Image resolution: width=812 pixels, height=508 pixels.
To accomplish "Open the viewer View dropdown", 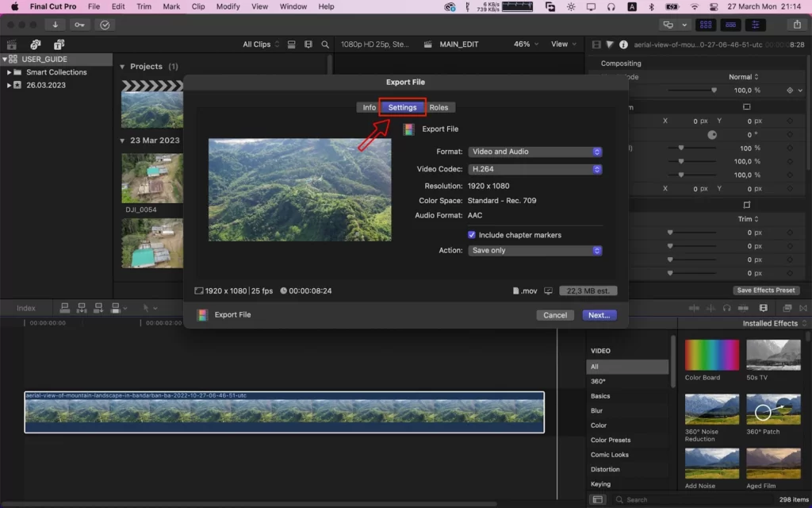I will point(564,44).
